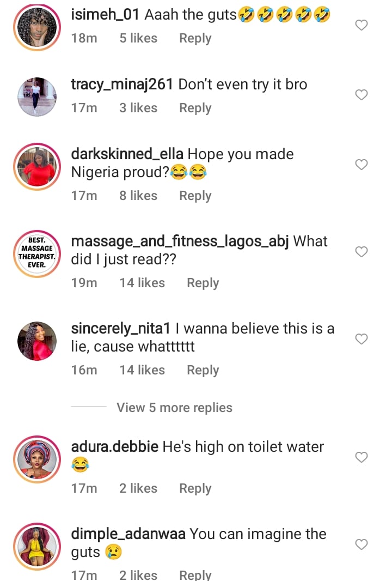The height and width of the screenshot is (581, 392).
Task: Tap heart beside adura.debbie's comment
Action: pos(362,457)
